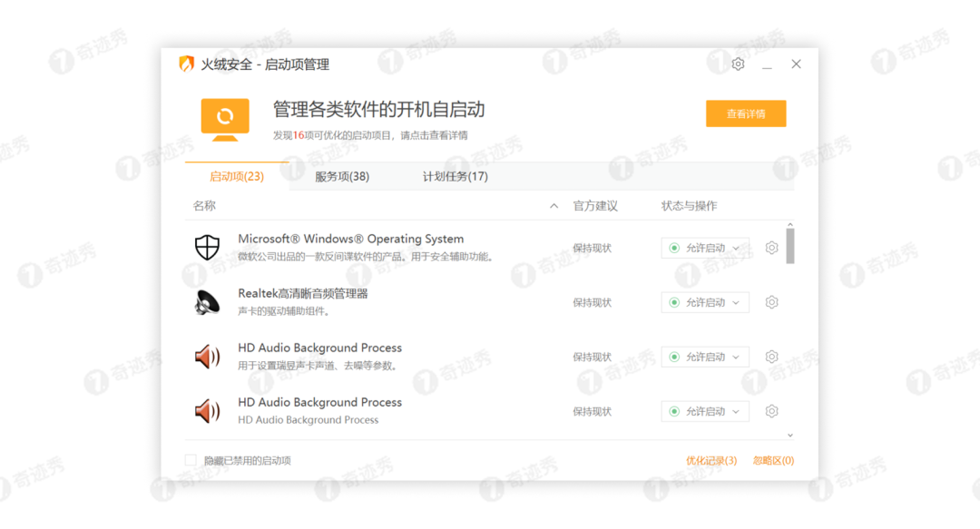Click the sort arrow in the 名称 column header
This screenshot has height=529, width=980.
click(554, 206)
